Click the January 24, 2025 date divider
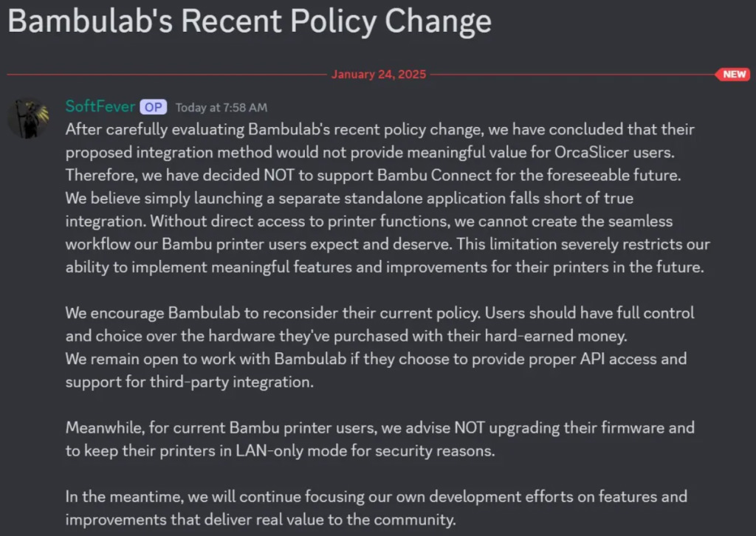Viewport: 756px width, 536px height. click(x=379, y=75)
